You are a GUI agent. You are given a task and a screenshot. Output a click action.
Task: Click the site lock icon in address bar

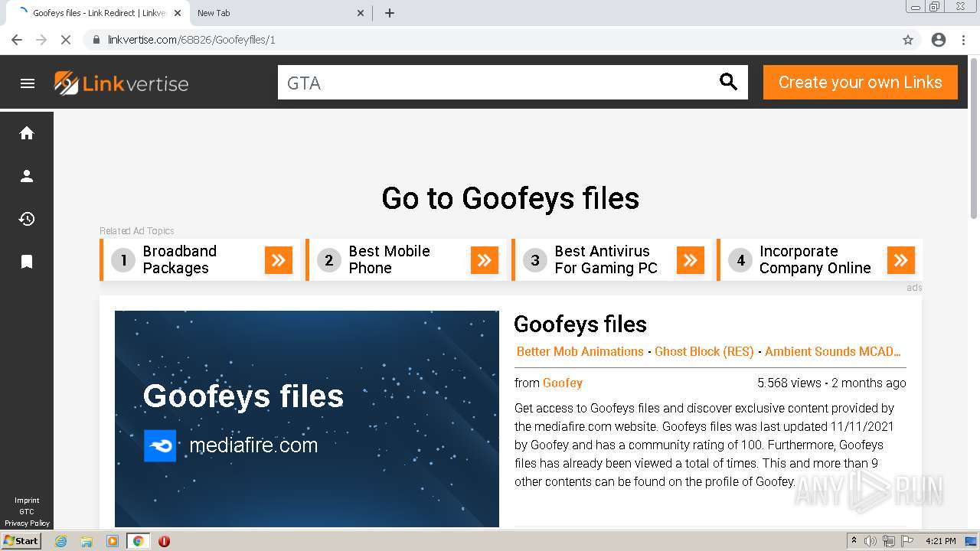pyautogui.click(x=96, y=40)
